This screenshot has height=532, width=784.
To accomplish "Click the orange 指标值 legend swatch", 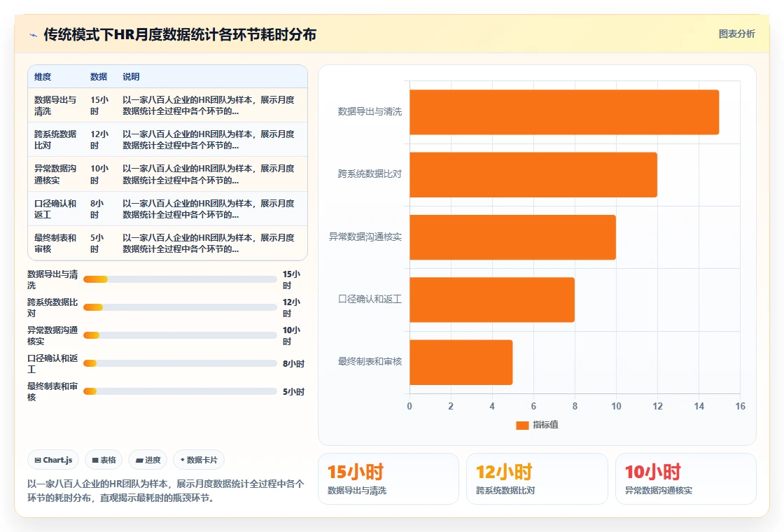I will click(x=522, y=425).
